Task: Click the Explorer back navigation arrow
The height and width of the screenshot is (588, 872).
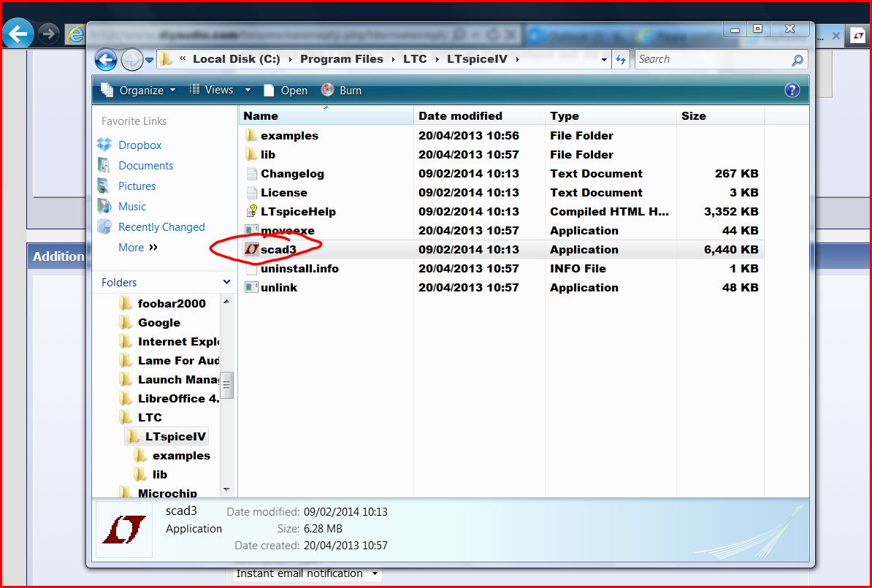Action: pyautogui.click(x=106, y=59)
